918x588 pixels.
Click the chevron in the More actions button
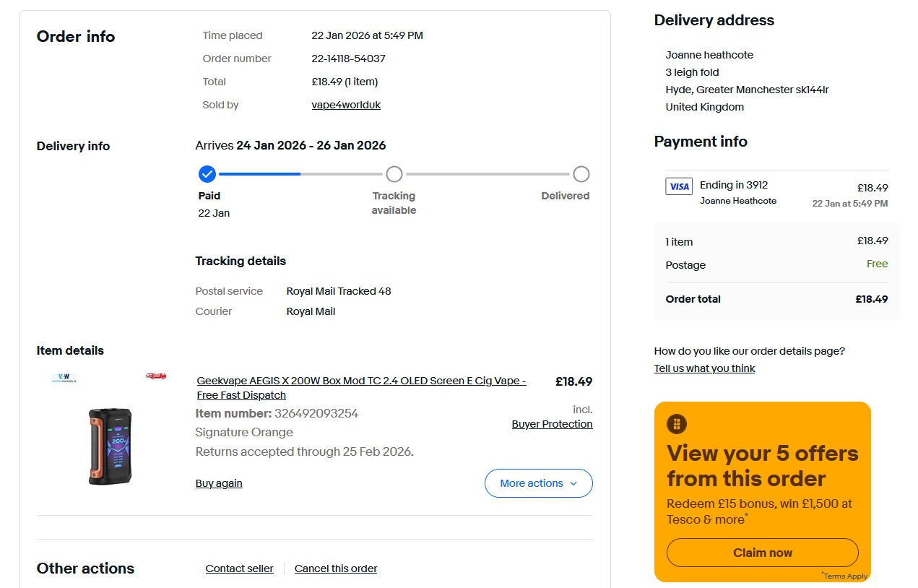click(x=574, y=484)
